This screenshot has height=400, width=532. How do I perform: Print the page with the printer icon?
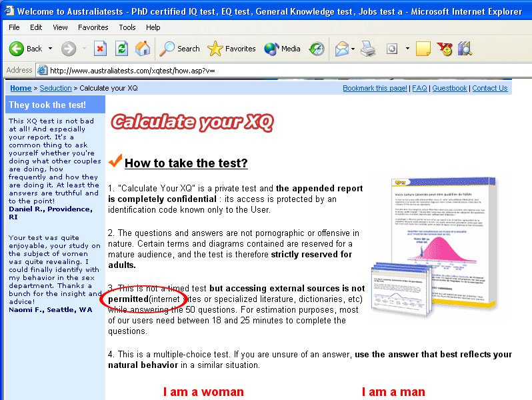[x=368, y=49]
